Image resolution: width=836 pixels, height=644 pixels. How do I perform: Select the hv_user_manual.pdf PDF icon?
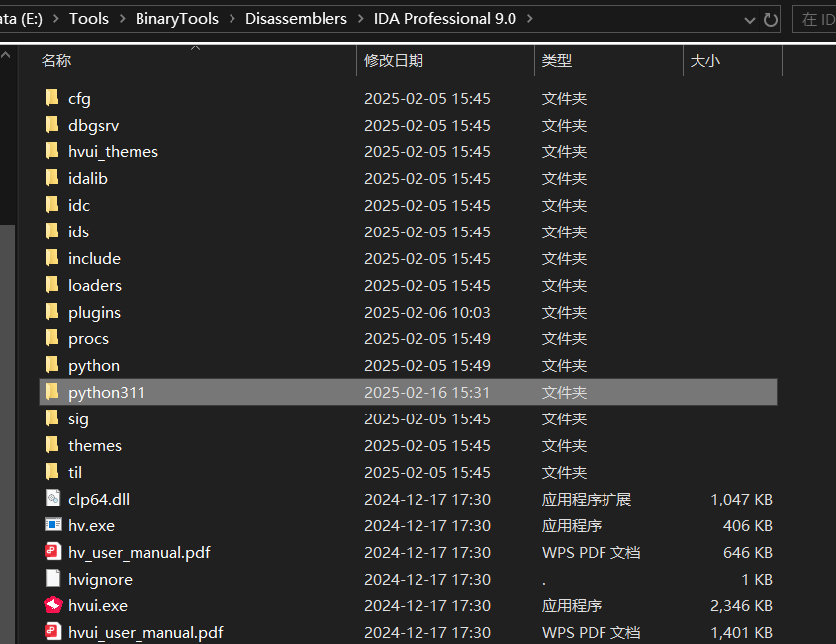tap(52, 551)
